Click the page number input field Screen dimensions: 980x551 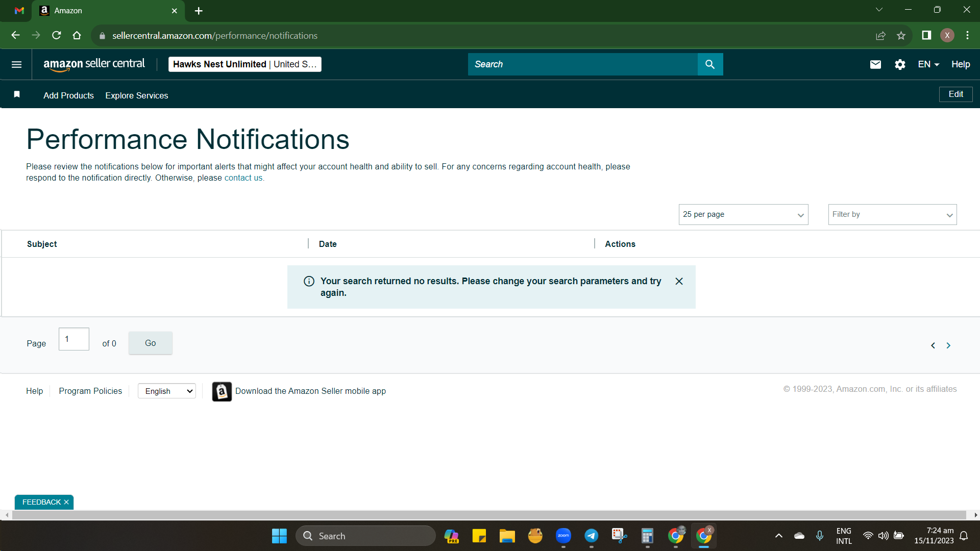click(x=74, y=339)
